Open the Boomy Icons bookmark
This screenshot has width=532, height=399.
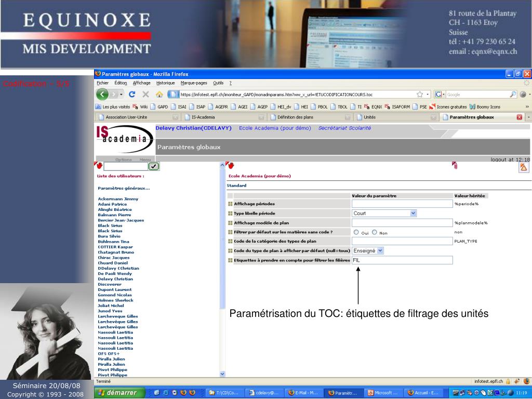pyautogui.click(x=485, y=107)
